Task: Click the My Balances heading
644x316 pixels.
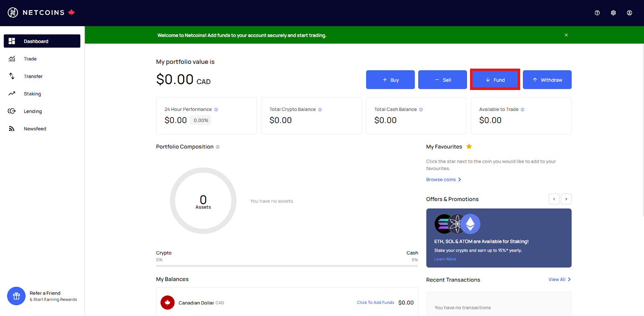Action: click(172, 279)
